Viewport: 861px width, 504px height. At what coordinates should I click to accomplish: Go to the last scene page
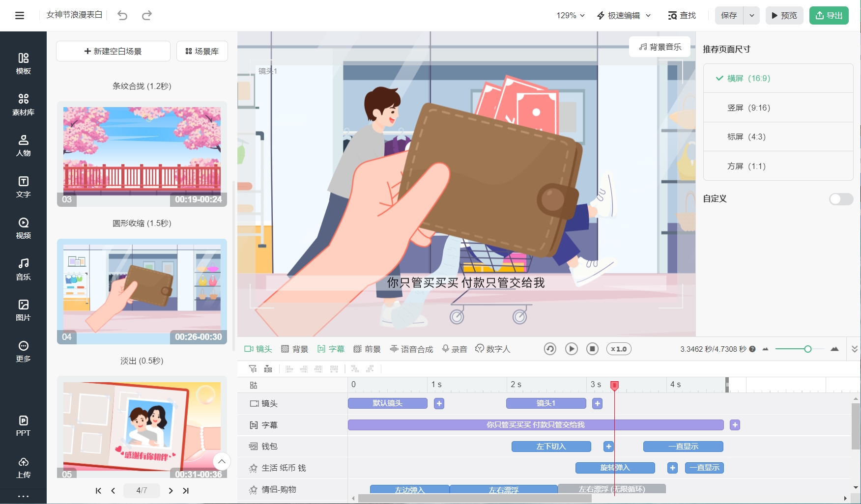tap(186, 490)
